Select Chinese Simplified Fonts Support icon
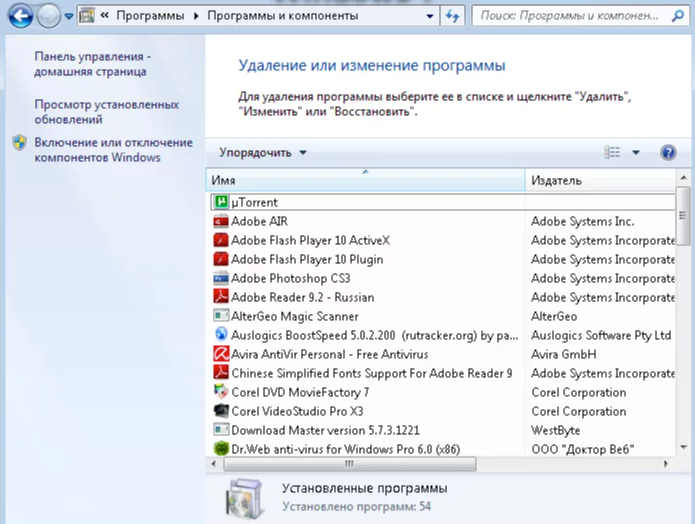The width and height of the screenshot is (695, 524). point(221,373)
